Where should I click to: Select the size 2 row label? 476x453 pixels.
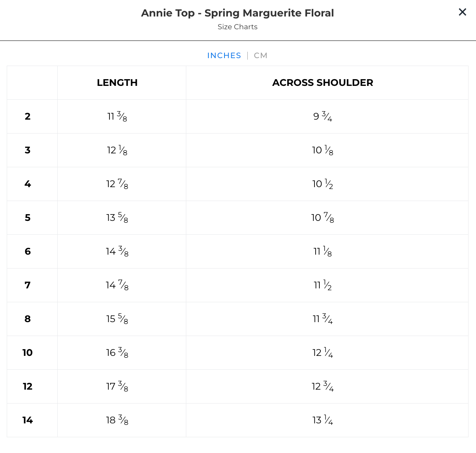click(28, 116)
